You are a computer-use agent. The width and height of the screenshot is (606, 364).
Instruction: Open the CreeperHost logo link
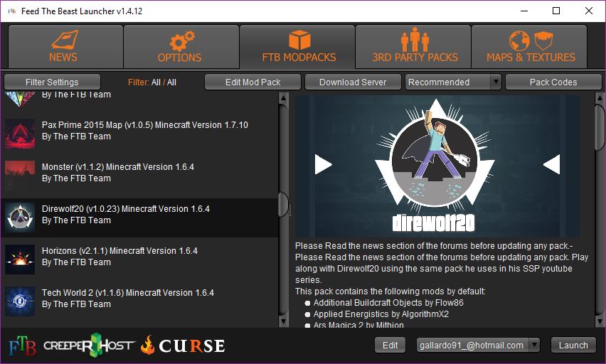click(89, 345)
